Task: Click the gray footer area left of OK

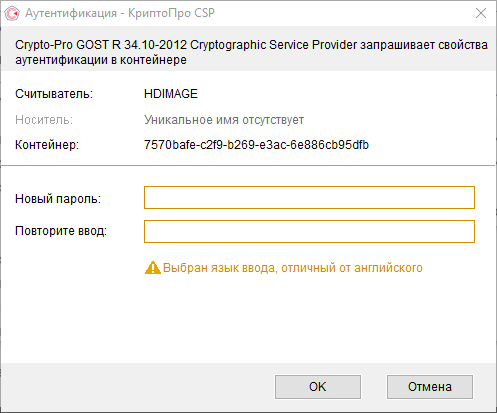Action: 137,387
